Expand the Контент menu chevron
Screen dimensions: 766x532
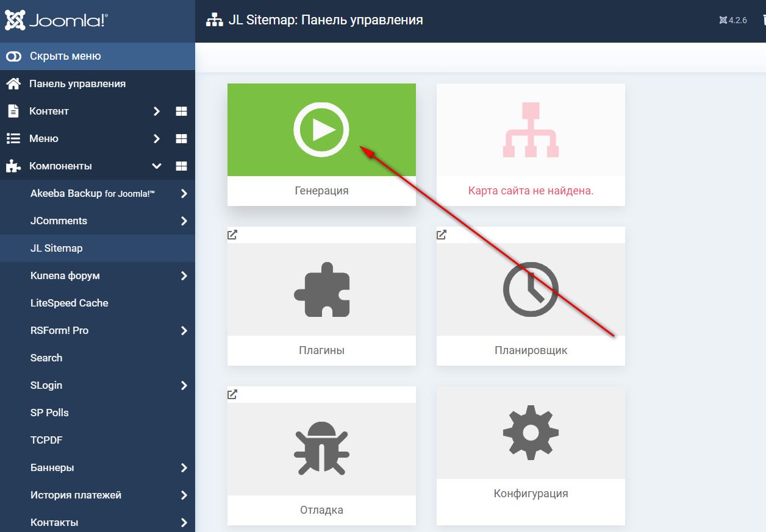click(x=157, y=112)
